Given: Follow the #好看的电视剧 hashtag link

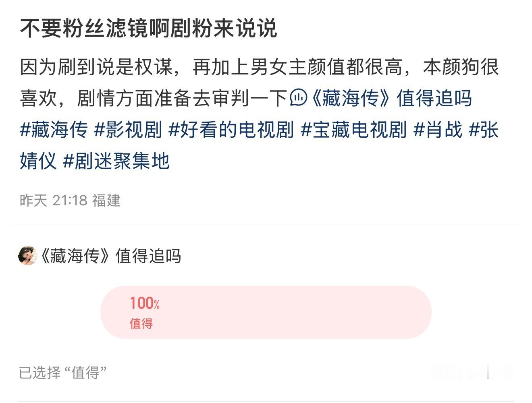Looking at the screenshot, I should [231, 130].
